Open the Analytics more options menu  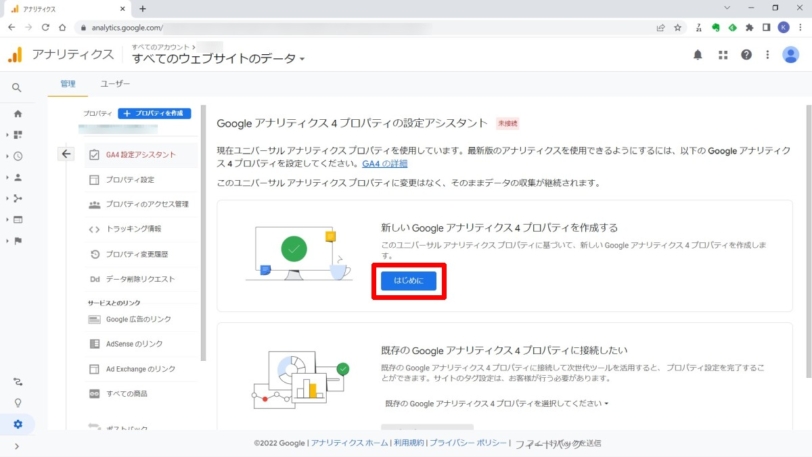point(767,54)
